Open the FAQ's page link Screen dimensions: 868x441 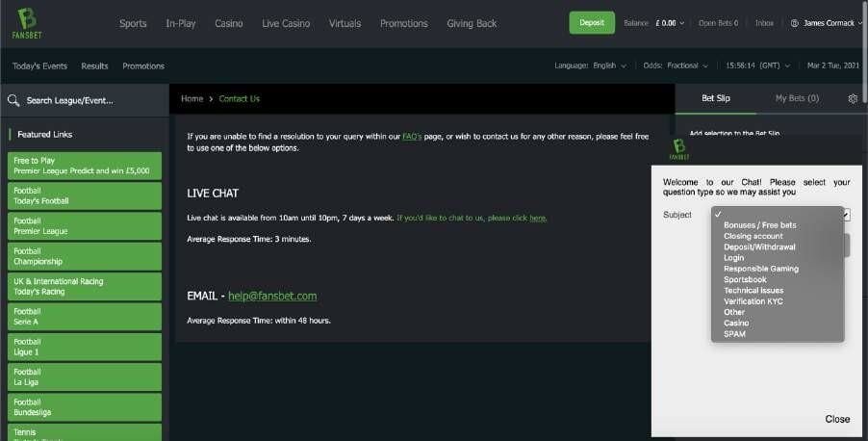tap(412, 137)
